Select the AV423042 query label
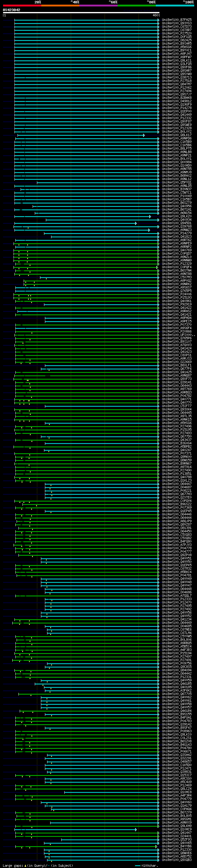The height and width of the screenshot is (868, 197). (11, 10)
